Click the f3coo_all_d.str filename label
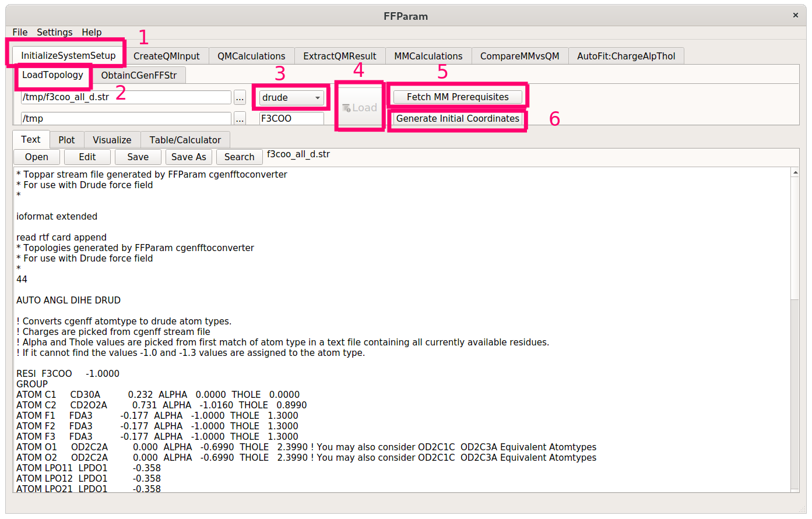The image size is (812, 519). click(x=298, y=154)
